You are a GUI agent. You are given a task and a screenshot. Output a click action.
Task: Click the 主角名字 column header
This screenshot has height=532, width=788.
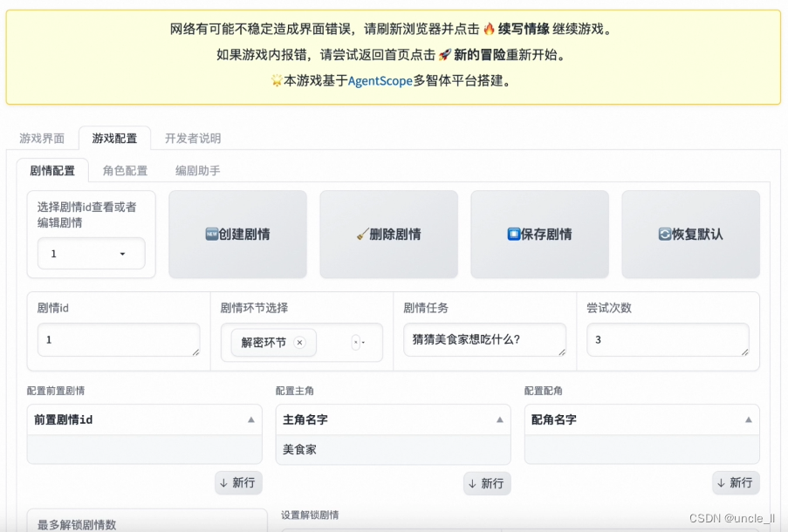393,420
